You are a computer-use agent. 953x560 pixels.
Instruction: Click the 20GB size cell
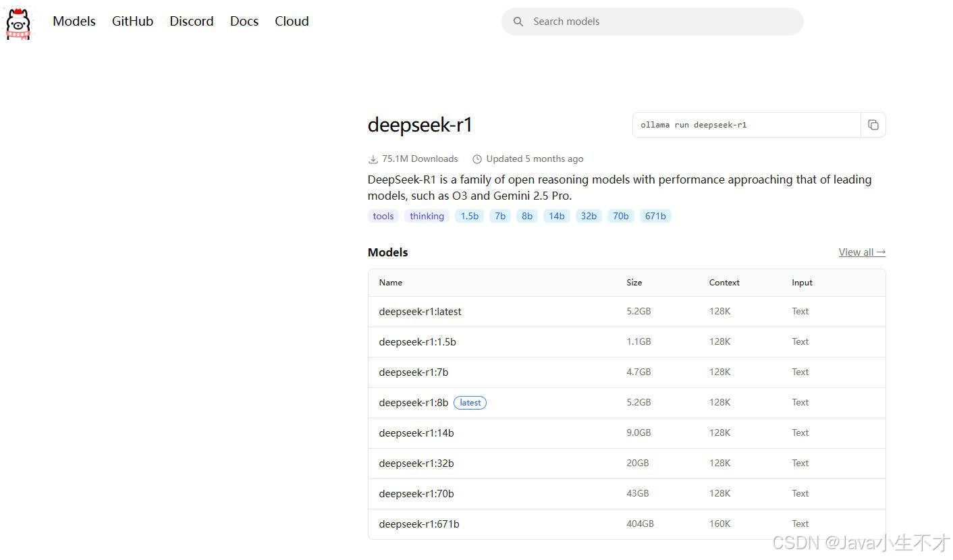click(x=637, y=464)
